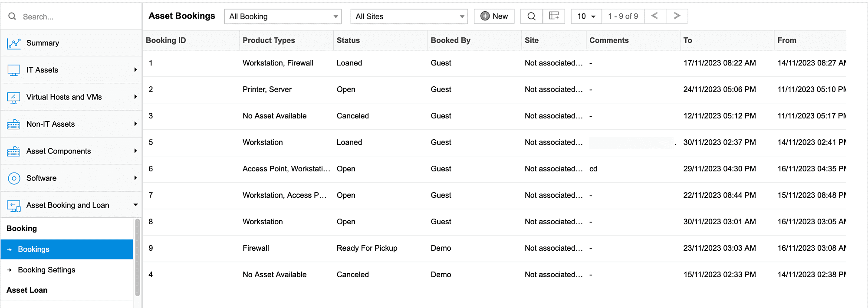
Task: Click the Software disc icon
Action: (14, 178)
